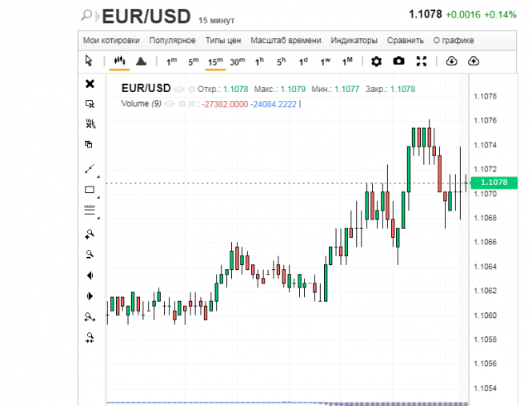Click the search magnifier beside EUR/USD title
This screenshot has width=532, height=406.
coord(86,16)
